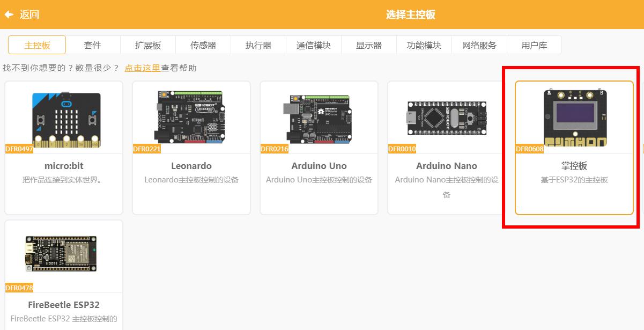Pick the Arduino Nano board image
The image size is (644, 330).
447,118
